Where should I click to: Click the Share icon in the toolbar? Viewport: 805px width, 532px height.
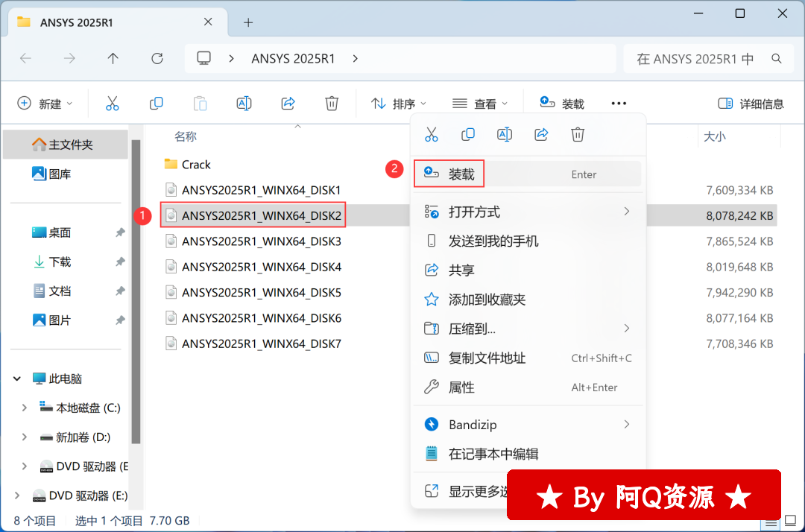(288, 104)
